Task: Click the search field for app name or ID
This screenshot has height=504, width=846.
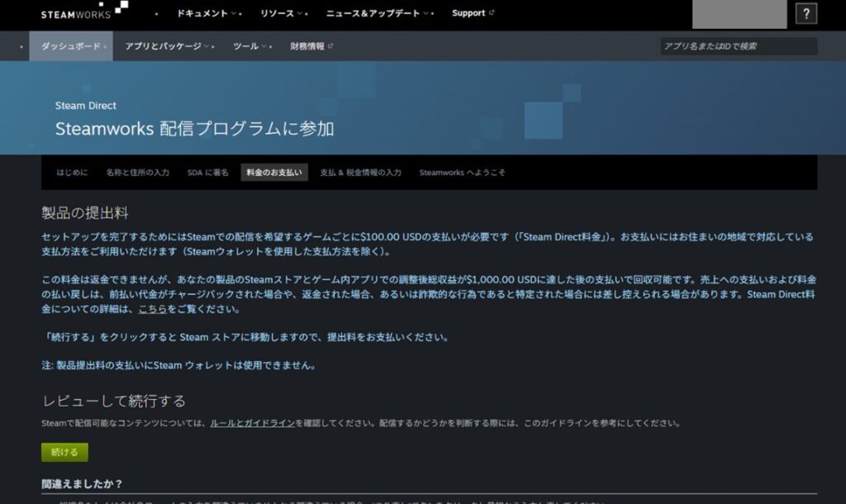Action: coord(739,46)
